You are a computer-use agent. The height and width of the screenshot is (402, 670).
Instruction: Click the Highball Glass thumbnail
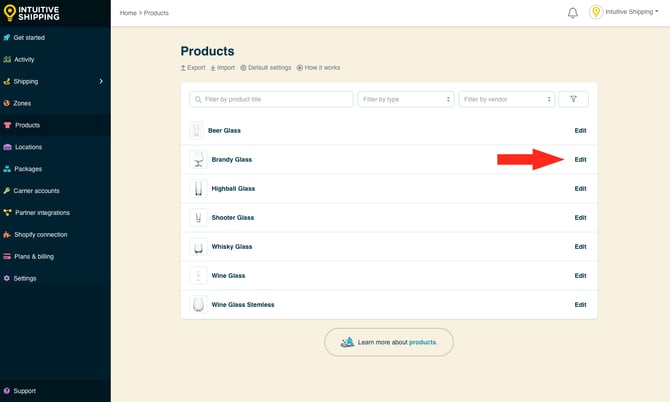(198, 188)
